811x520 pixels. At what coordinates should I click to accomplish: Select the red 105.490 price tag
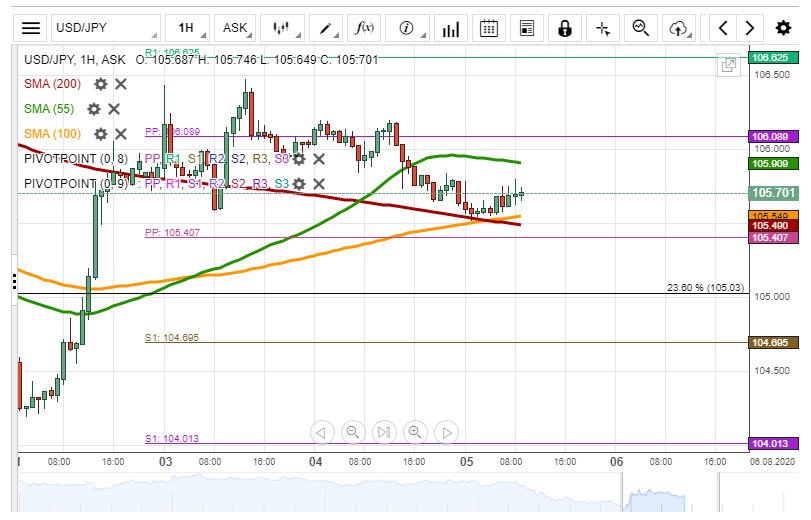click(x=773, y=226)
